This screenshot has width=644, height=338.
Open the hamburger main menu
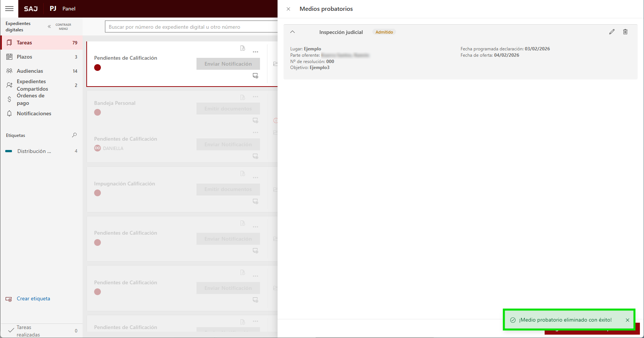pos(9,9)
